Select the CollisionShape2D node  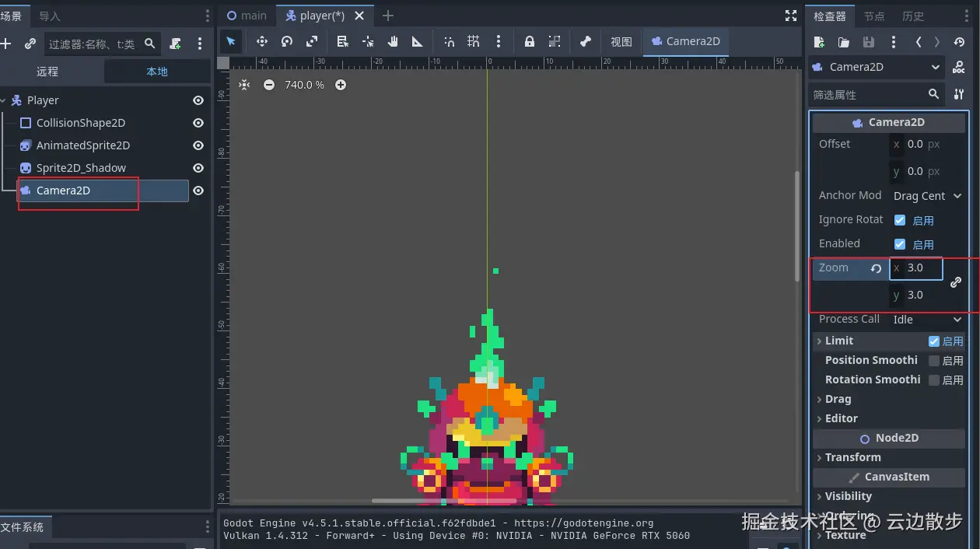click(81, 123)
